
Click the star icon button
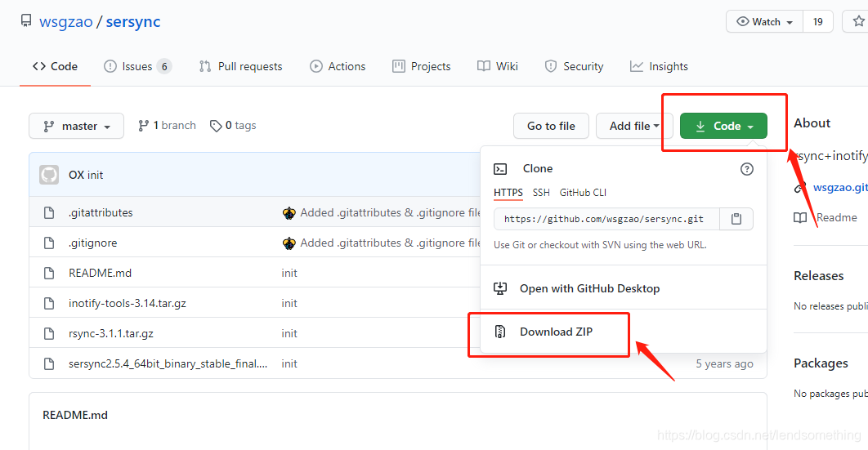point(857,21)
